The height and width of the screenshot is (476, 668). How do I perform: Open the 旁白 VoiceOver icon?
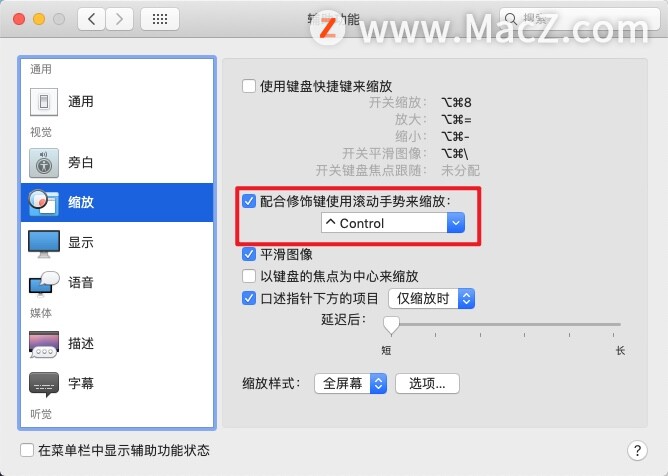pyautogui.click(x=43, y=163)
